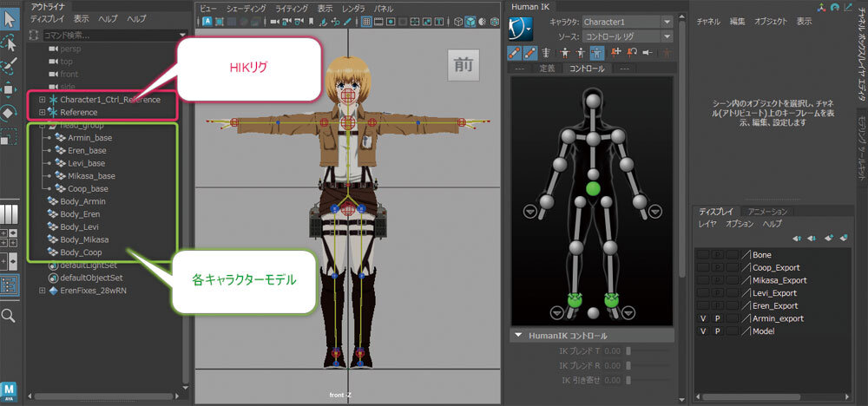Choose the Move tool in toolbox
The image size is (868, 406).
[x=10, y=89]
